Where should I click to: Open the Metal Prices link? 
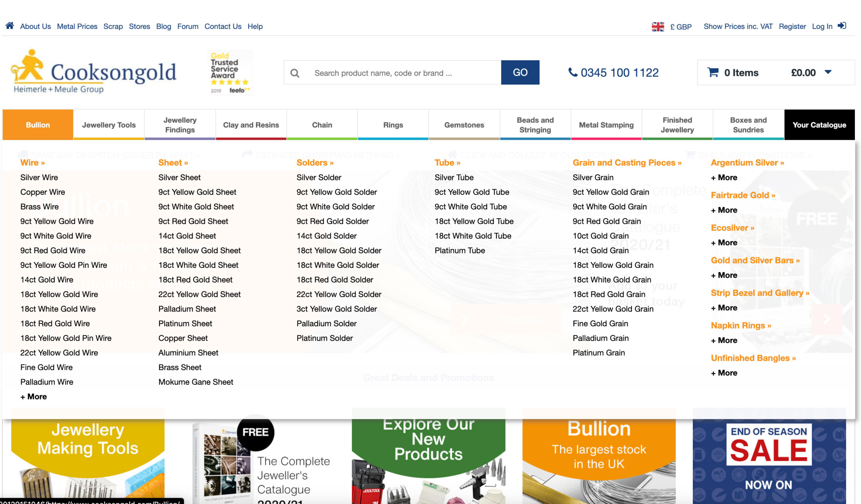(77, 26)
